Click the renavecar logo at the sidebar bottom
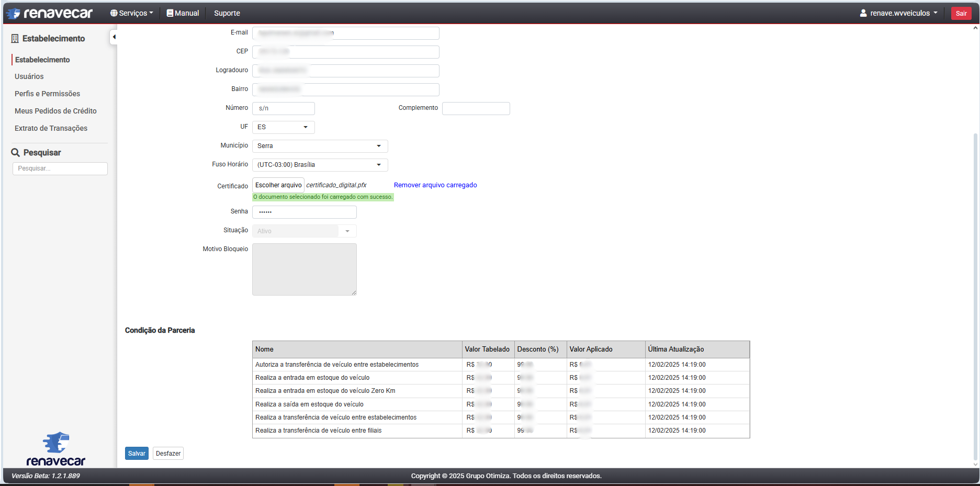The image size is (980, 486). click(x=55, y=449)
